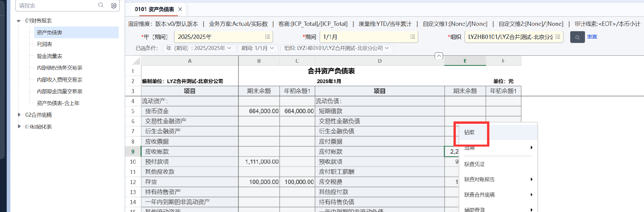The width and height of the screenshot is (644, 212).
Task: Click the 重置 reset link
Action: [592, 37]
